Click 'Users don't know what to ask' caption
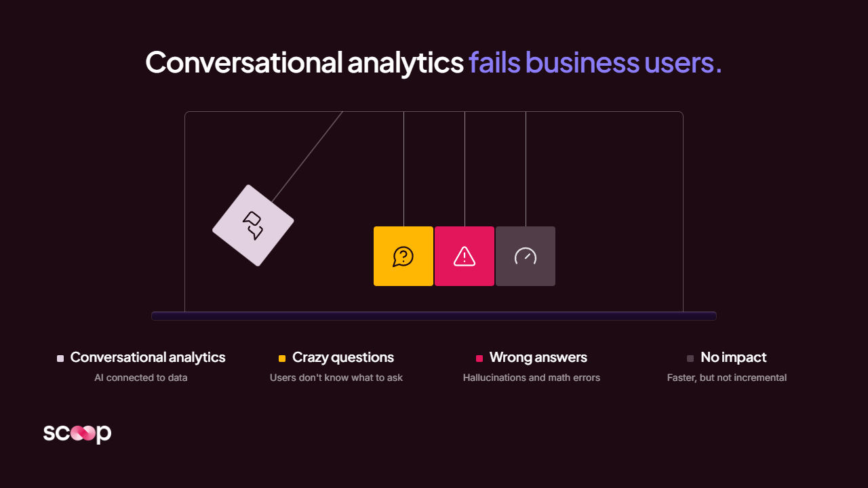 coord(336,378)
